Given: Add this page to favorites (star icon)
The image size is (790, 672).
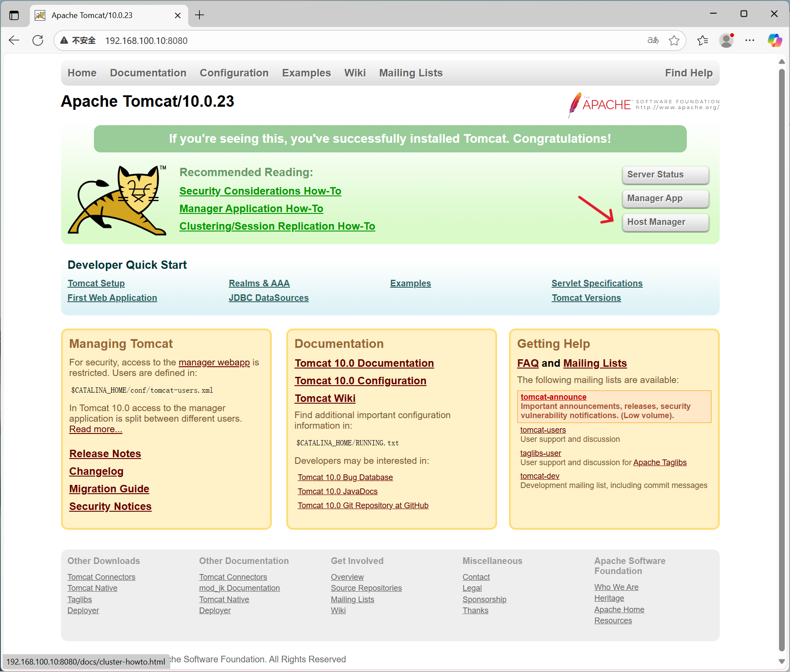Looking at the screenshot, I should [x=674, y=40].
